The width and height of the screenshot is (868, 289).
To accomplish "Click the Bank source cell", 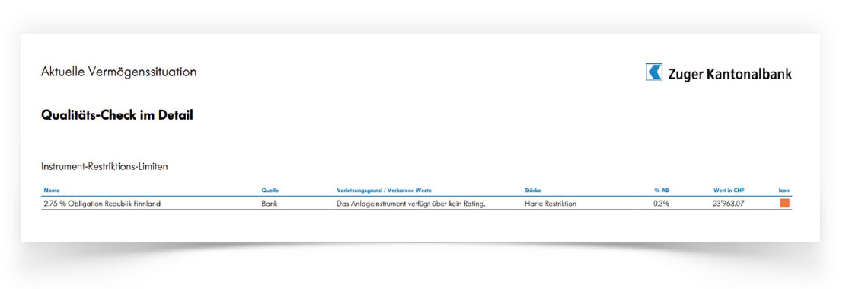I will [x=270, y=204].
